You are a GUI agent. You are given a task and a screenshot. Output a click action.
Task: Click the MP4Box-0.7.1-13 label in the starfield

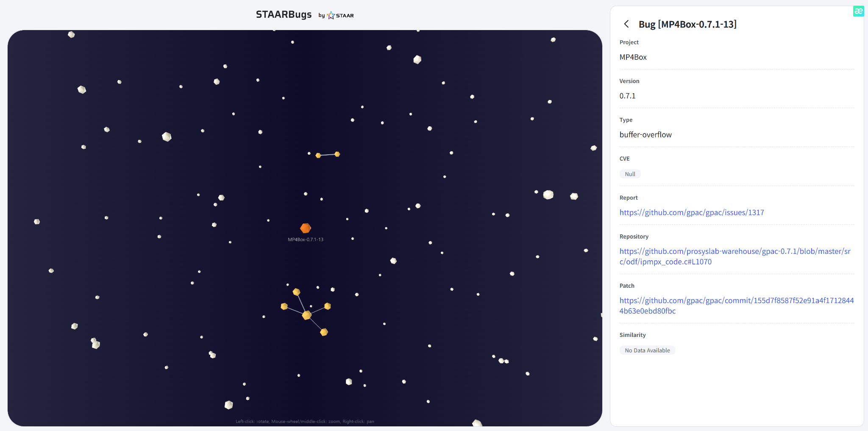[x=306, y=239]
